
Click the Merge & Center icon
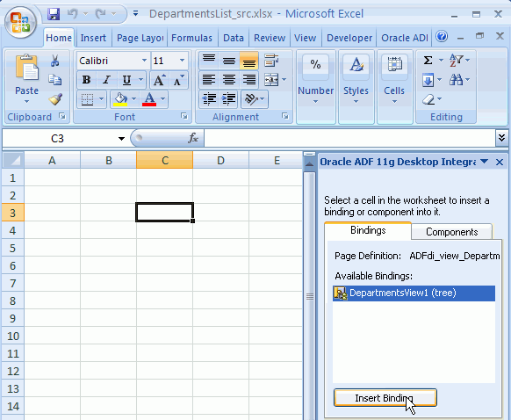[x=271, y=80]
